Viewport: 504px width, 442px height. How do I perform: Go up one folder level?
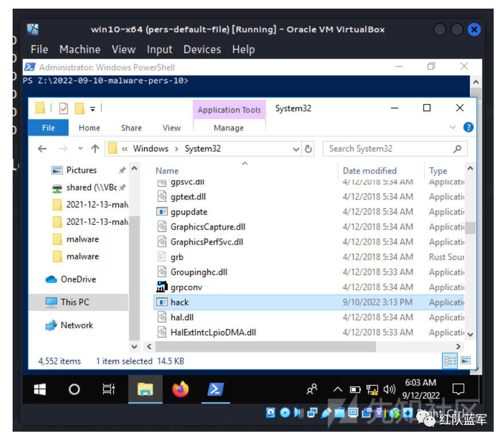tap(95, 149)
